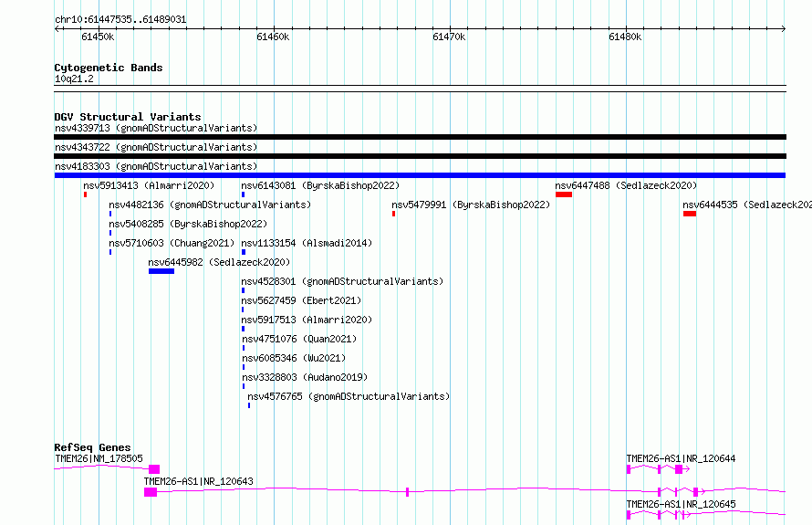Select nsv4482136 (gnomADStructuralVariants) label
This screenshot has height=525, width=812.
click(210, 205)
